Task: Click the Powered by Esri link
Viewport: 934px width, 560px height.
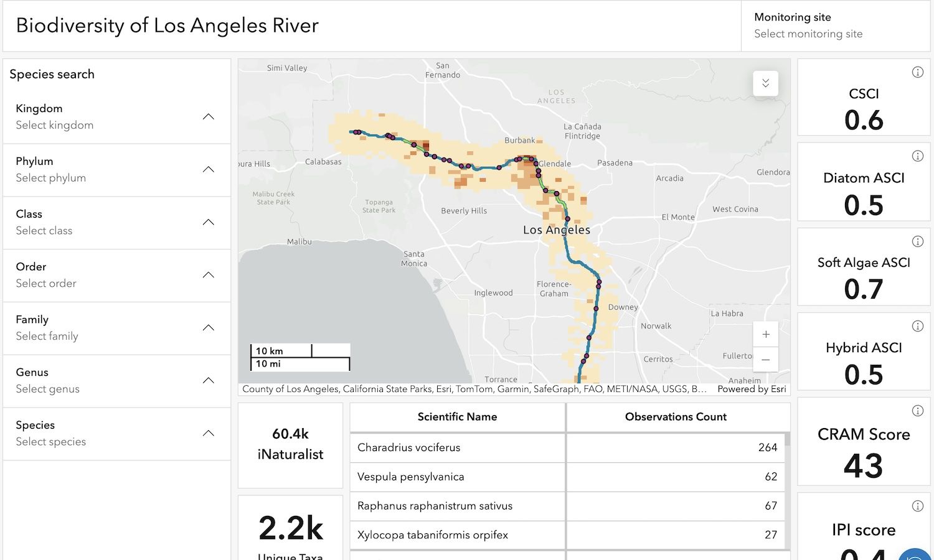Action: 752,389
